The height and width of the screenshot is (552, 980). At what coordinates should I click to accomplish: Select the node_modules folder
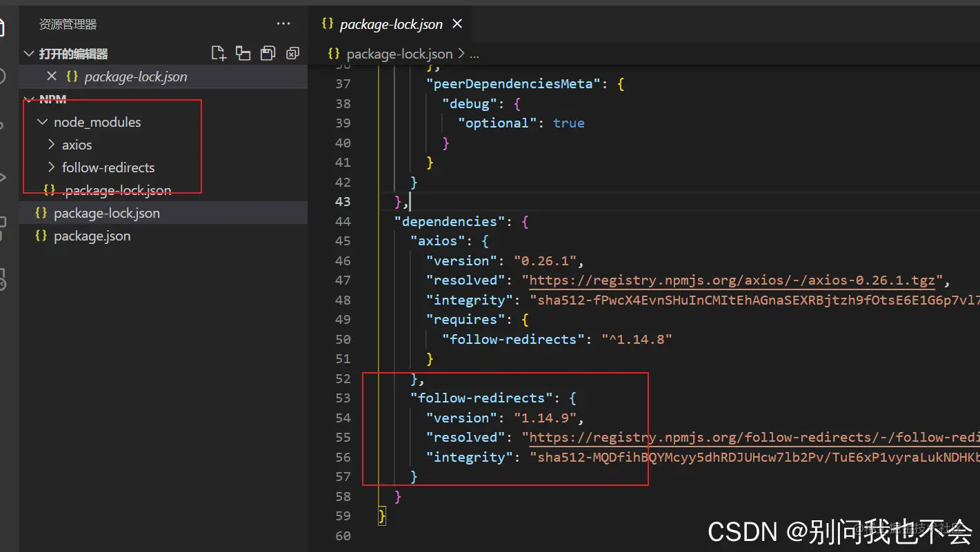(x=97, y=122)
